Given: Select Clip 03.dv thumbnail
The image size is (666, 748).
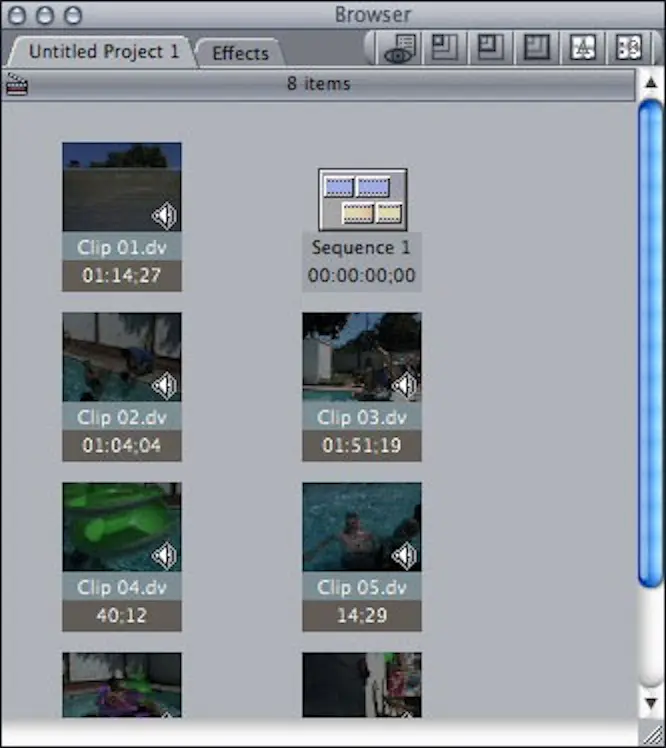Looking at the screenshot, I should (x=362, y=357).
